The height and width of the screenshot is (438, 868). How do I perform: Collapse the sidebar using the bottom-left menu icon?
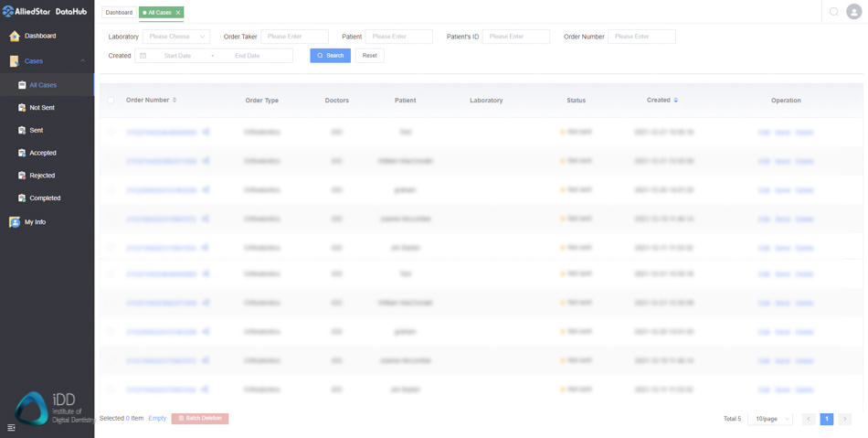[11, 427]
